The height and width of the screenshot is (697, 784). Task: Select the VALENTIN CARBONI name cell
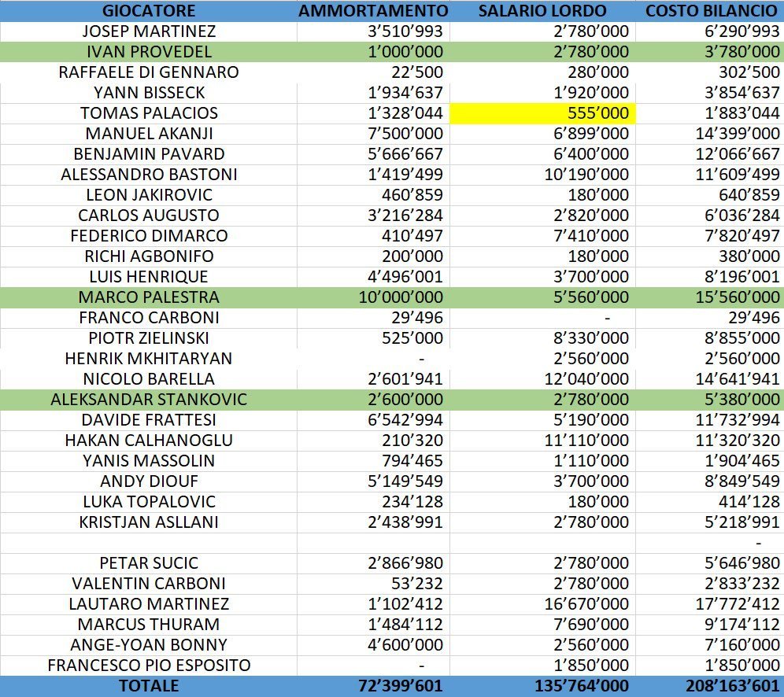point(149,585)
